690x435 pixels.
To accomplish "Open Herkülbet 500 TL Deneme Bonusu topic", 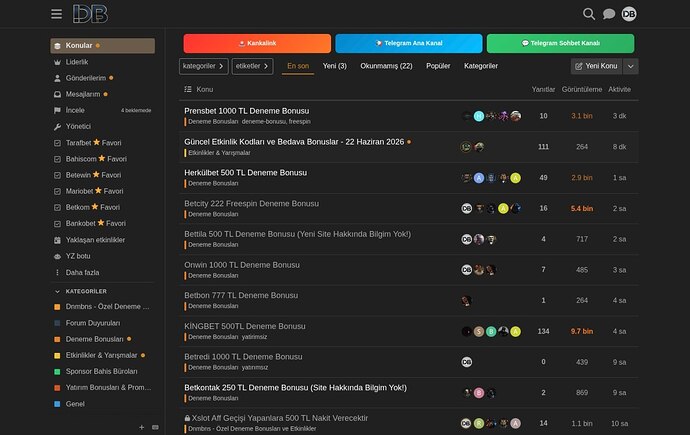I will (x=246, y=173).
